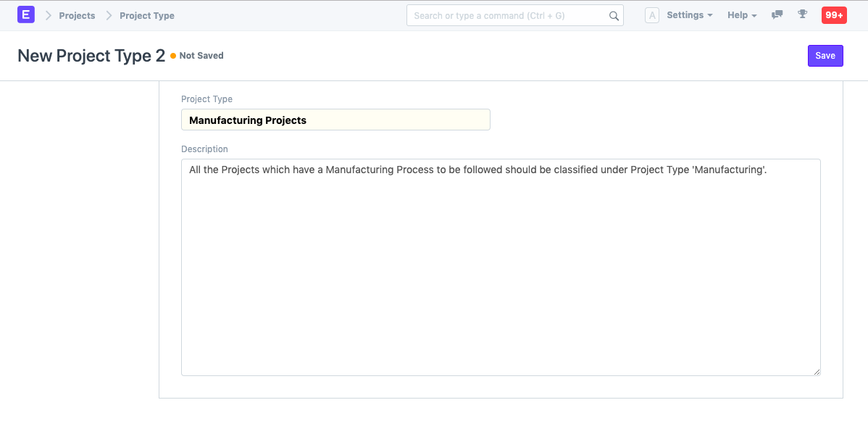Viewport: 868px width, 421px height.
Task: Open the chat messages icon
Action: pyautogui.click(x=777, y=15)
